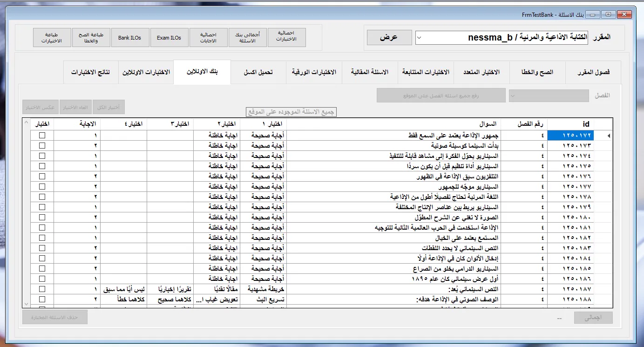Screen dimensions: 644x347
Task: Check the box for question ١٢٥٠١٨٧
Action: point(42,289)
